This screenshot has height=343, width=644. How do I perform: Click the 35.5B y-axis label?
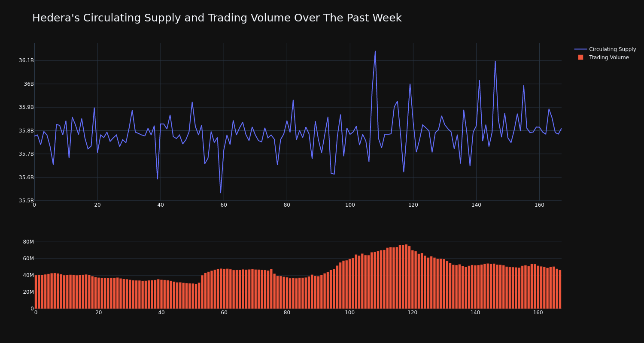(x=26, y=201)
